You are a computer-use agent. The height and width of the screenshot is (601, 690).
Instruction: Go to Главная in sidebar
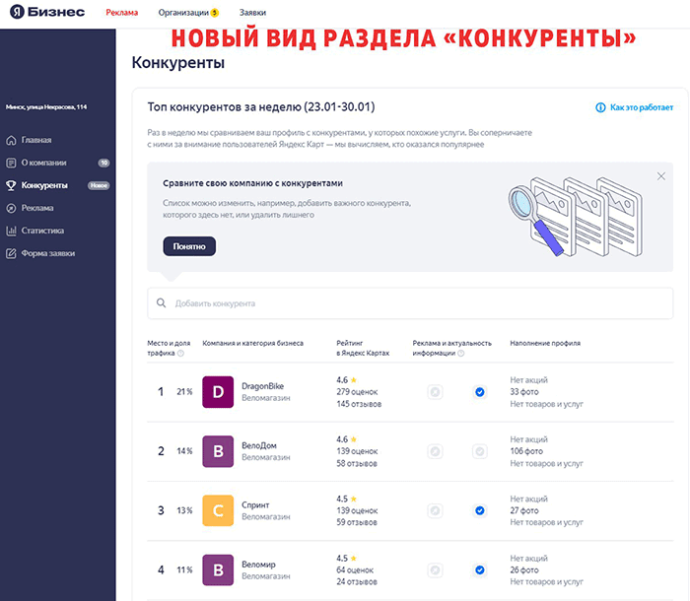[x=36, y=140]
